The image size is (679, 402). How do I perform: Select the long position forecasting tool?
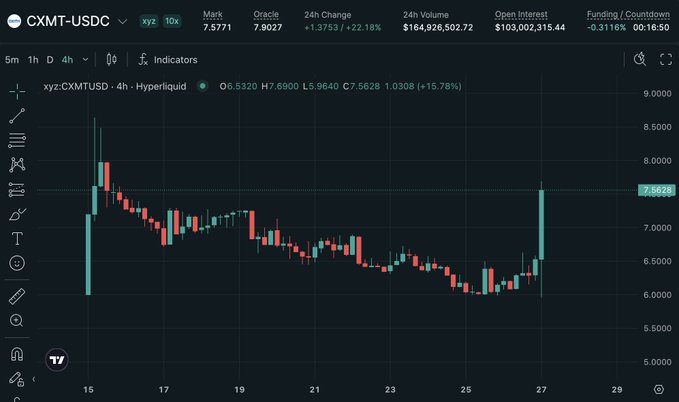pos(17,190)
